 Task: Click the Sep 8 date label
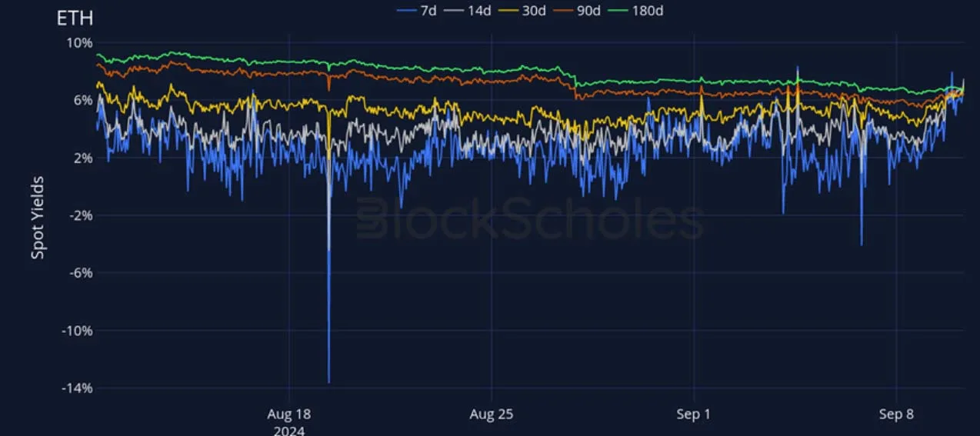click(x=897, y=414)
